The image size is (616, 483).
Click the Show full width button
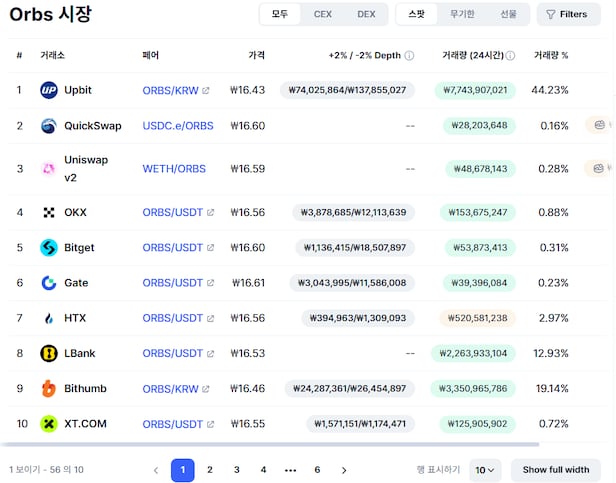click(555, 470)
